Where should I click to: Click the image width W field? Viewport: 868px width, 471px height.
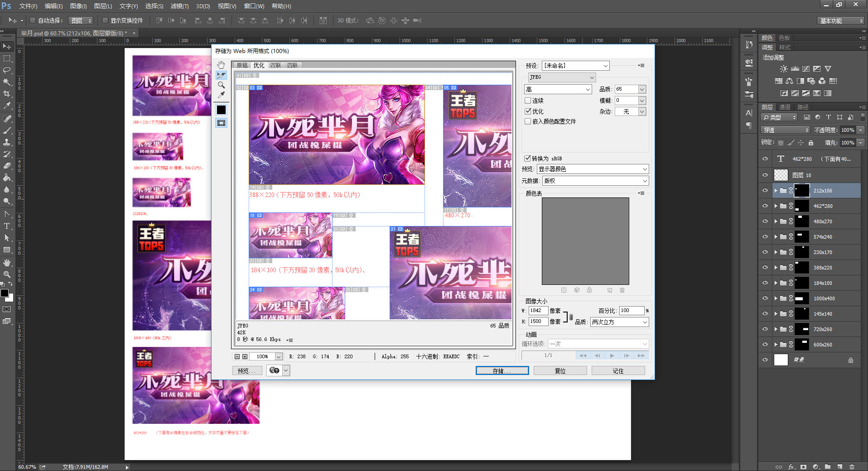(538, 311)
